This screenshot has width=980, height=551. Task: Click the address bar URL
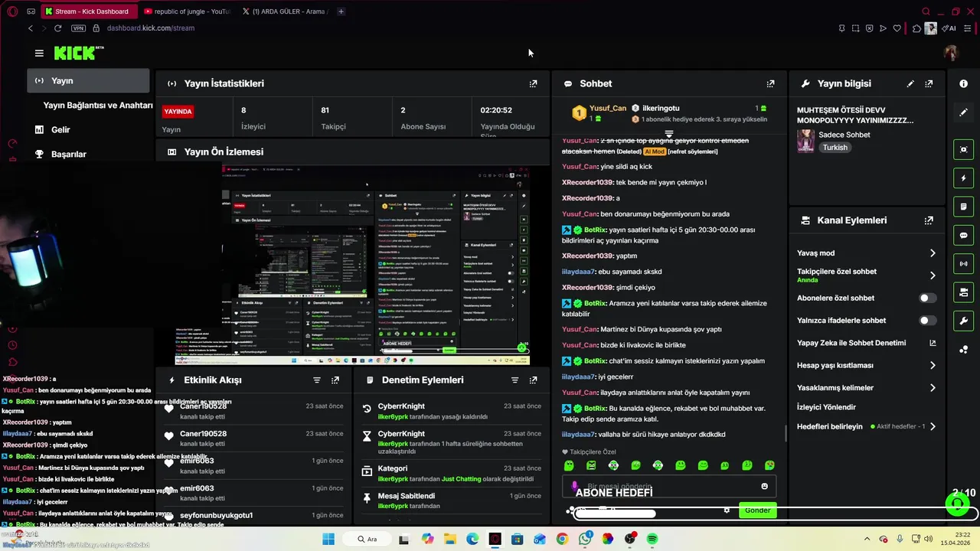(151, 28)
